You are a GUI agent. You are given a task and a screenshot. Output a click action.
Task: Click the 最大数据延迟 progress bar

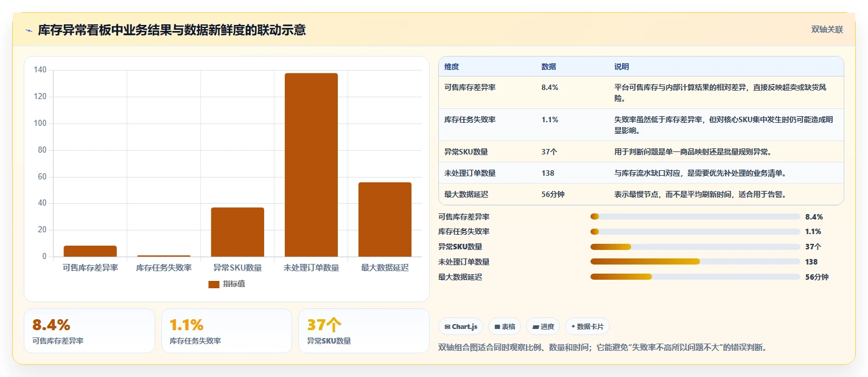(x=695, y=277)
